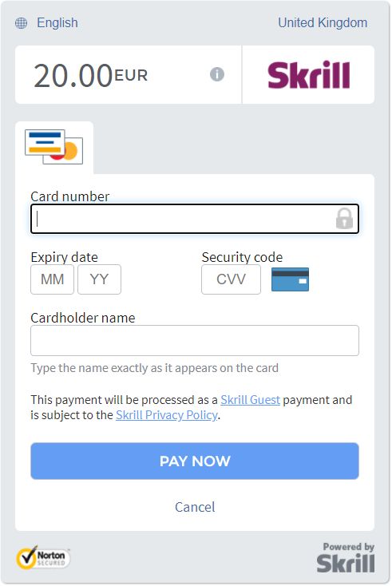This screenshot has width=392, height=586.
Task: Open the Skrill Privacy Policy link
Action: click(167, 415)
